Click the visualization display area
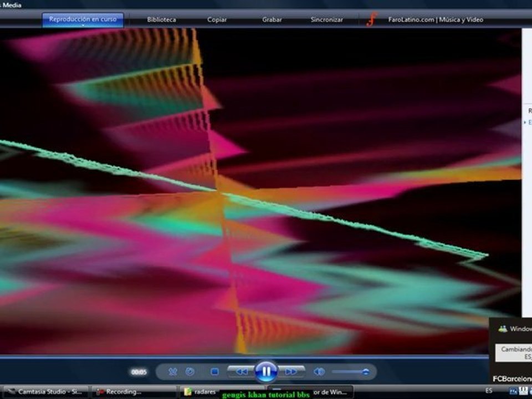 click(x=260, y=191)
